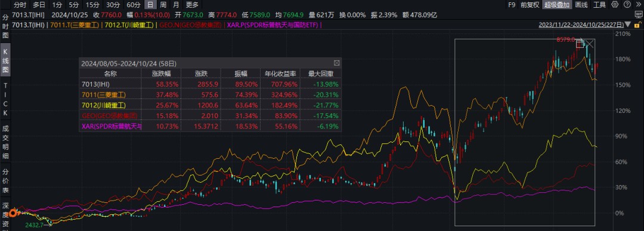Image resolution: width=644 pixels, height=231 pixels.
Task: Open the K线图 sidebar tab
Action: pyautogui.click(x=5, y=60)
